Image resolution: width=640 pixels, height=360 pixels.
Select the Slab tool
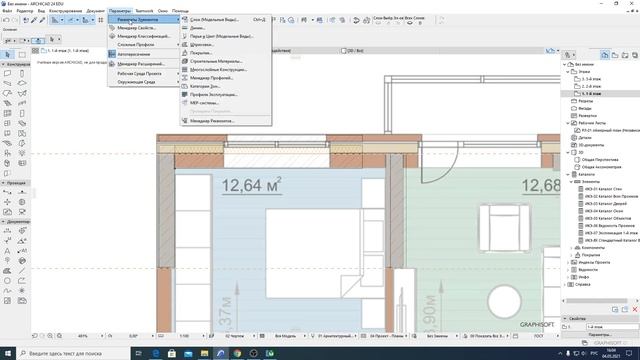[x=22, y=83]
